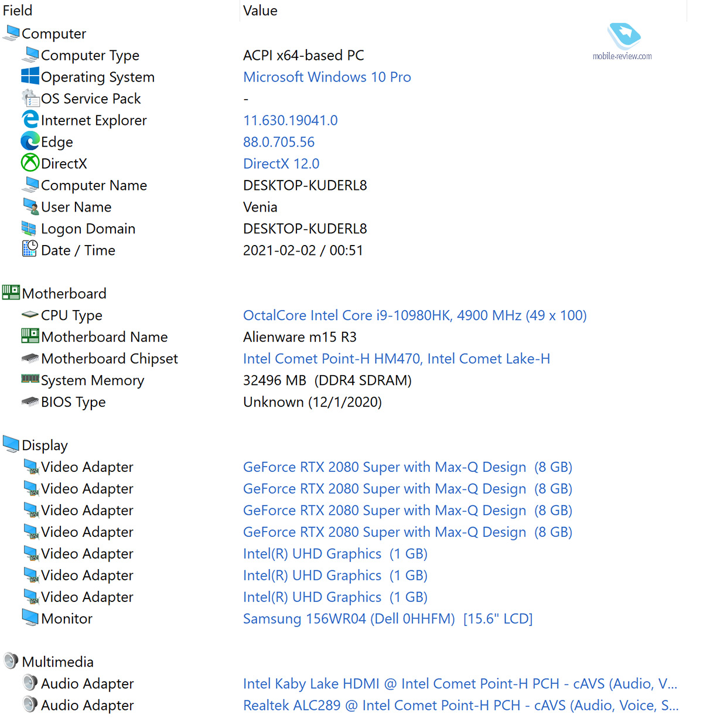Click the Value column header

coord(260,11)
